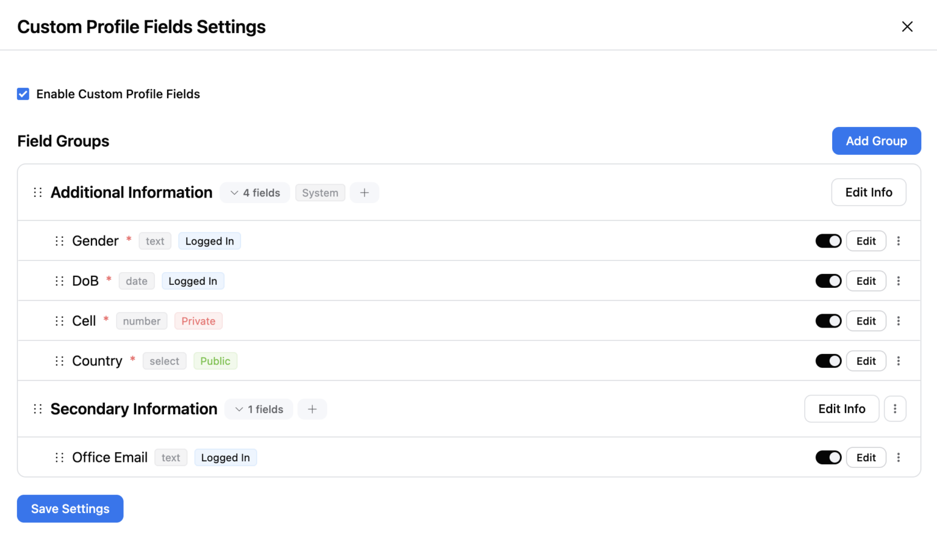
Task: Click the drag handle beside Office Email
Action: click(x=59, y=457)
